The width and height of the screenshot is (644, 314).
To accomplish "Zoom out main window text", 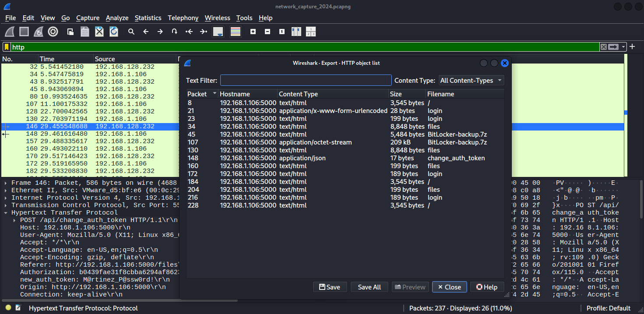I will coord(267,32).
